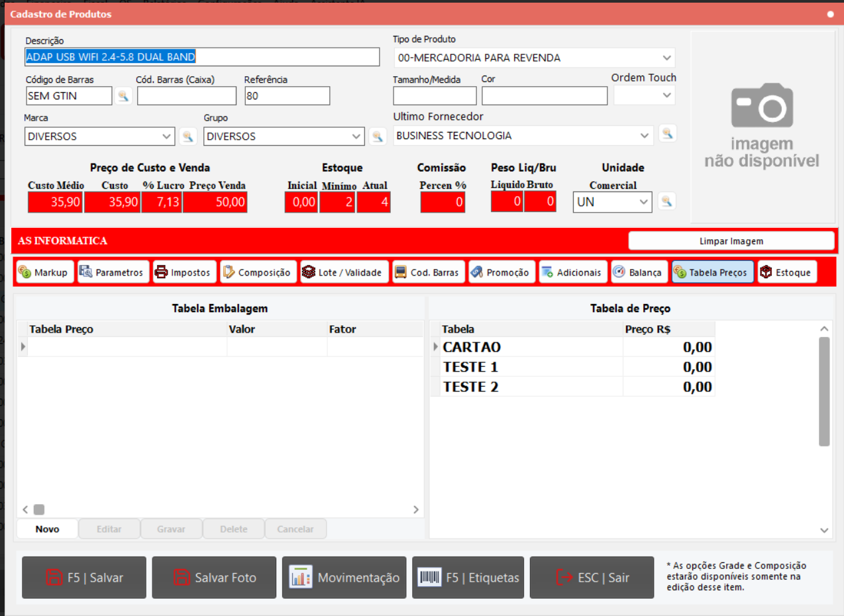Click the Estoque Inicial field
This screenshot has height=616, width=844.
point(301,202)
